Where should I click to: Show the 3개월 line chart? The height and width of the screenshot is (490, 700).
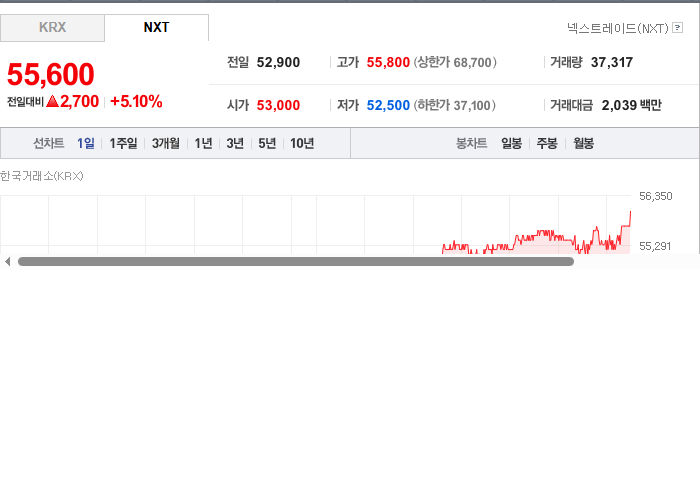166,143
